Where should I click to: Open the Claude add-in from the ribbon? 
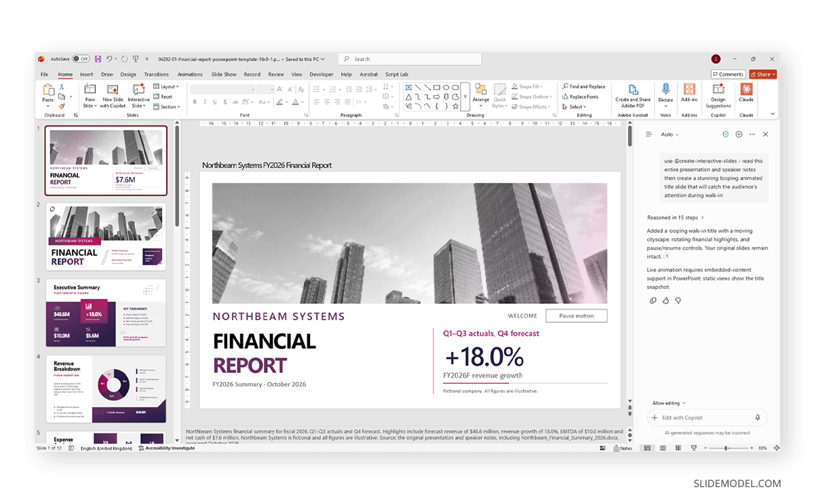746,94
